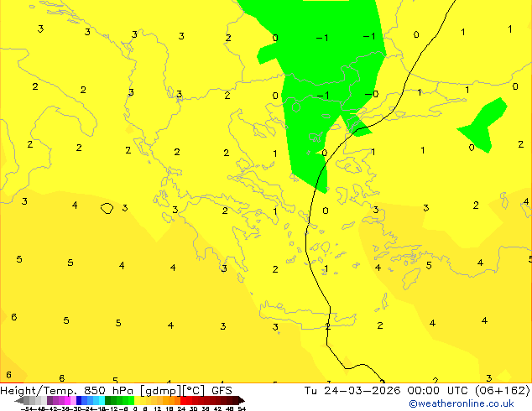Click the GFS model label

coord(222,391)
